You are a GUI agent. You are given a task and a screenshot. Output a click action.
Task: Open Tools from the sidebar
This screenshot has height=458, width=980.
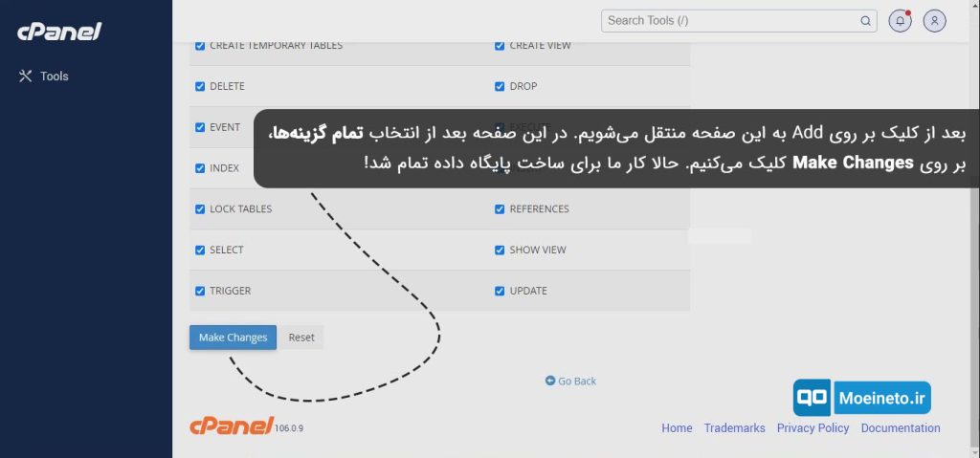pos(44,76)
